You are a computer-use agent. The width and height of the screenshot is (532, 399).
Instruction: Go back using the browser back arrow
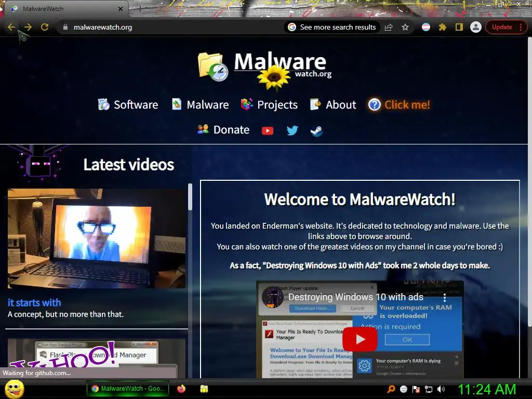click(x=11, y=27)
